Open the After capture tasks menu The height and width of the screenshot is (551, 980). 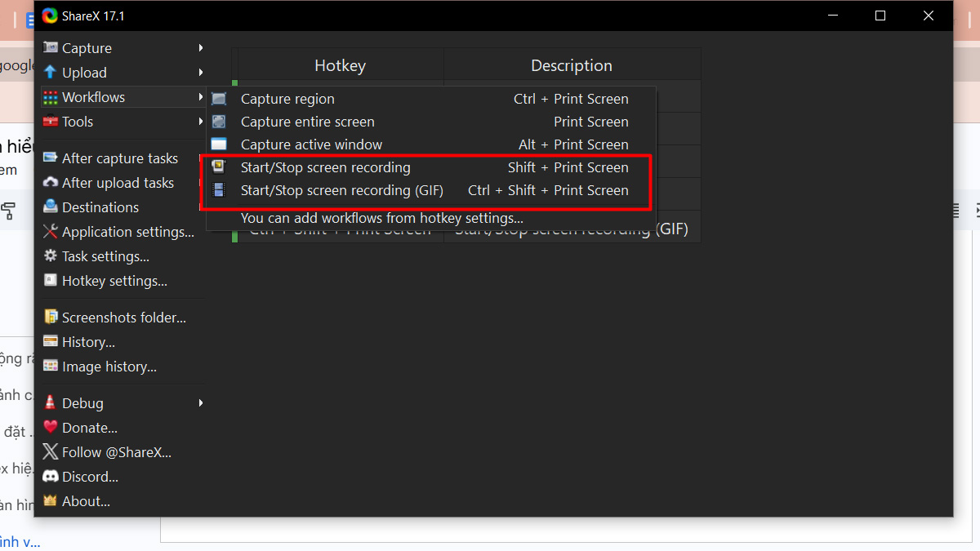coord(123,158)
